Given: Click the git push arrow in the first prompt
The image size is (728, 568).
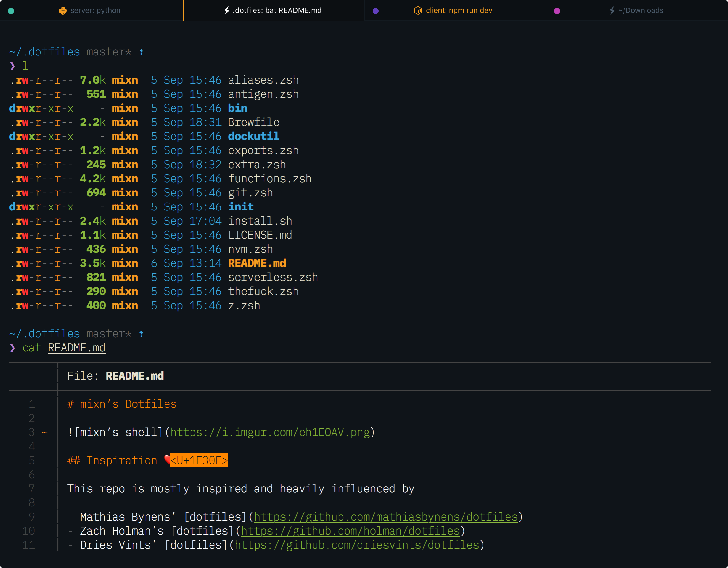Looking at the screenshot, I should (141, 52).
